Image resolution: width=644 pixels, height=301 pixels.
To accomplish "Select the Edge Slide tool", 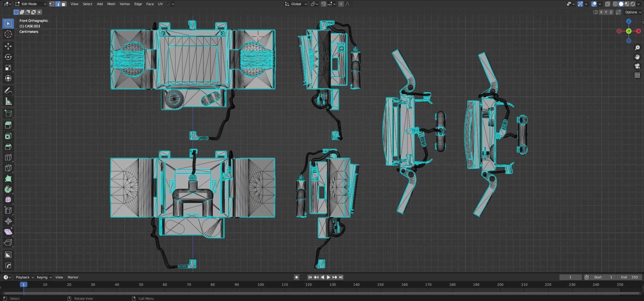I will tap(8, 210).
